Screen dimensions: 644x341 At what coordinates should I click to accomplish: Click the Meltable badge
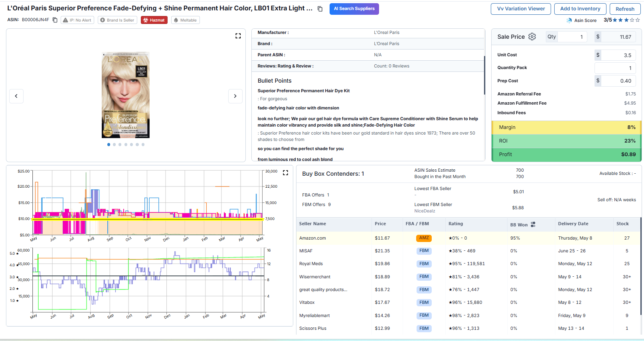point(186,20)
